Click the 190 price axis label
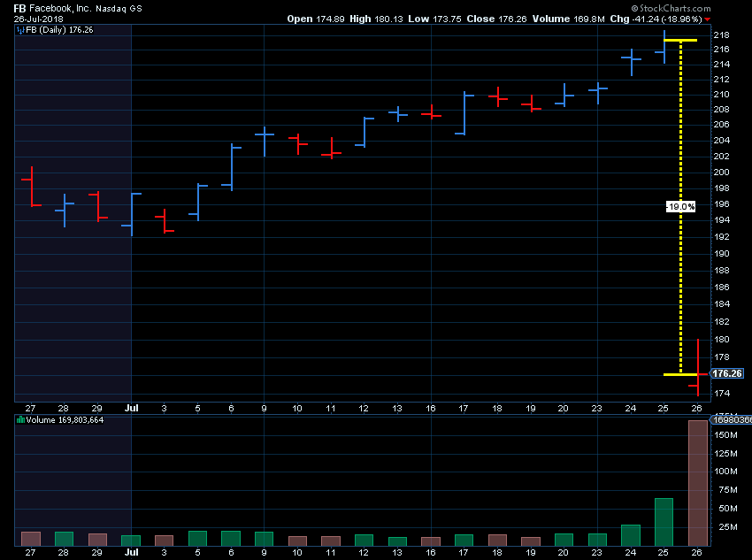 point(721,254)
